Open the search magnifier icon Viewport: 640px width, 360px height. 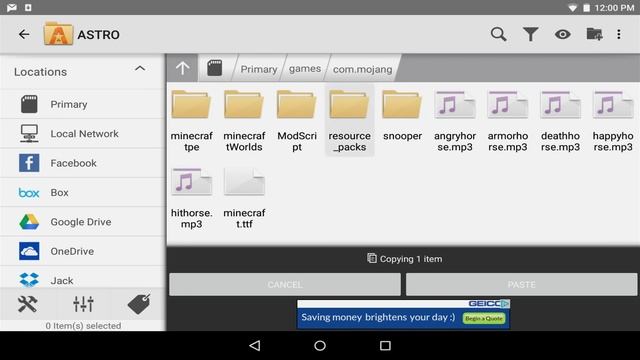click(498, 35)
